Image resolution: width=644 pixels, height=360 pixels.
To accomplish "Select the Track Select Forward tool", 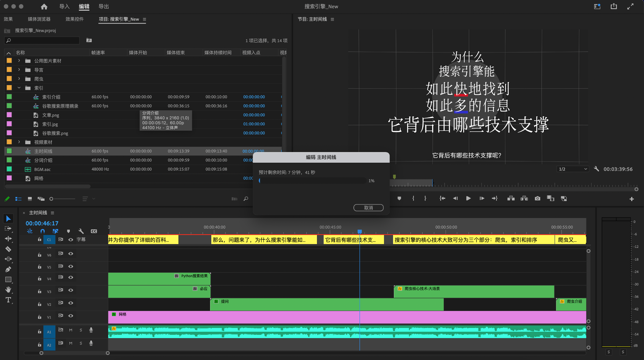I will (8, 228).
